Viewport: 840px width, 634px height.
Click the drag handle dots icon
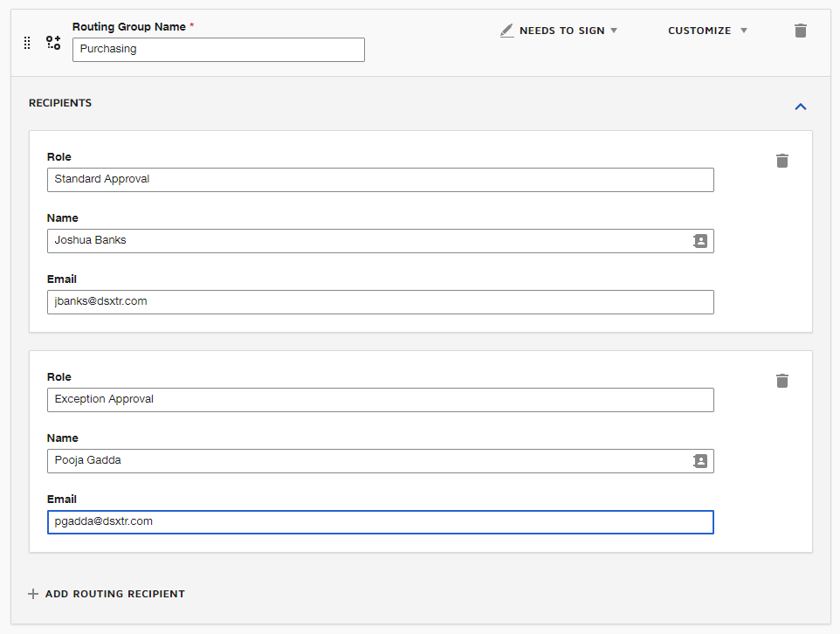pos(27,43)
